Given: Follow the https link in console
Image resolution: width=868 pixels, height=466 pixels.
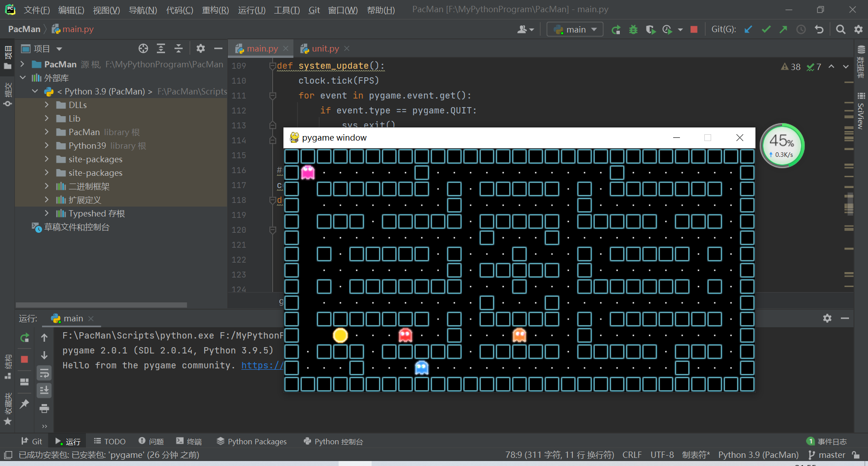Looking at the screenshot, I should tap(262, 365).
